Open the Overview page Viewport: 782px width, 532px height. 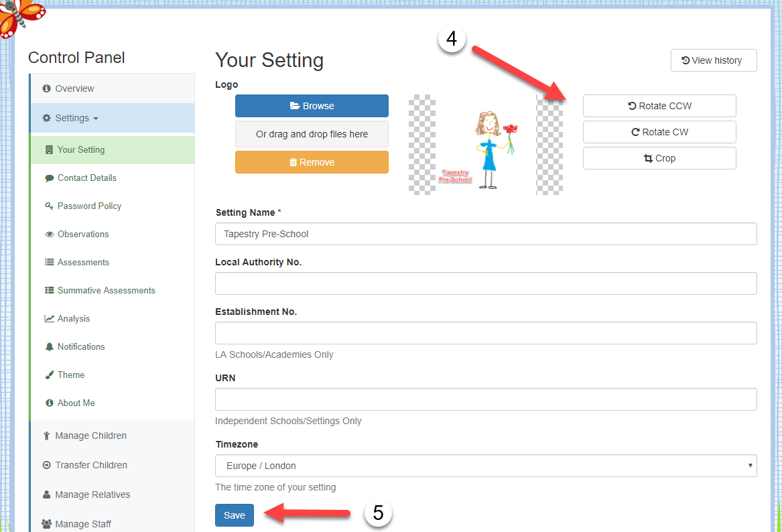click(x=113, y=88)
